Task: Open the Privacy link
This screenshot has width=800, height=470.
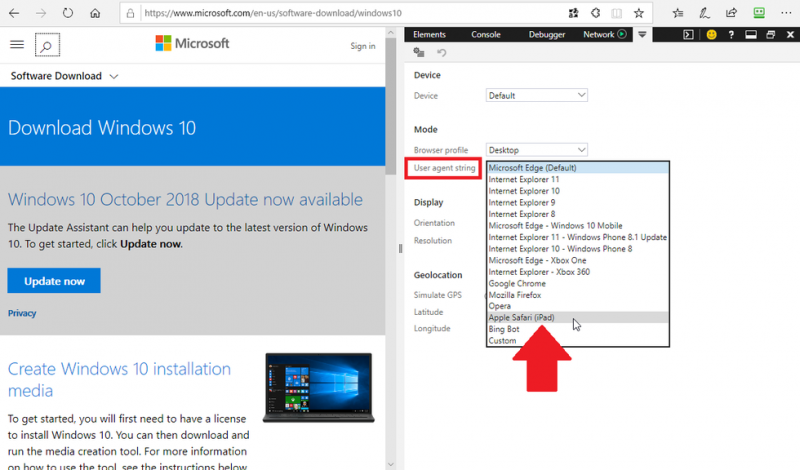Action: coord(22,313)
